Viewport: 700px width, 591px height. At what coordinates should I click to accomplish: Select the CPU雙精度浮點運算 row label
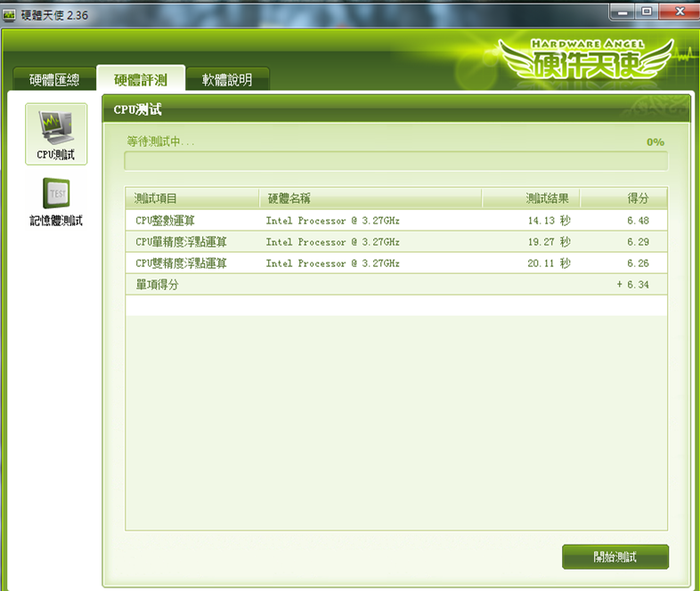point(182,263)
